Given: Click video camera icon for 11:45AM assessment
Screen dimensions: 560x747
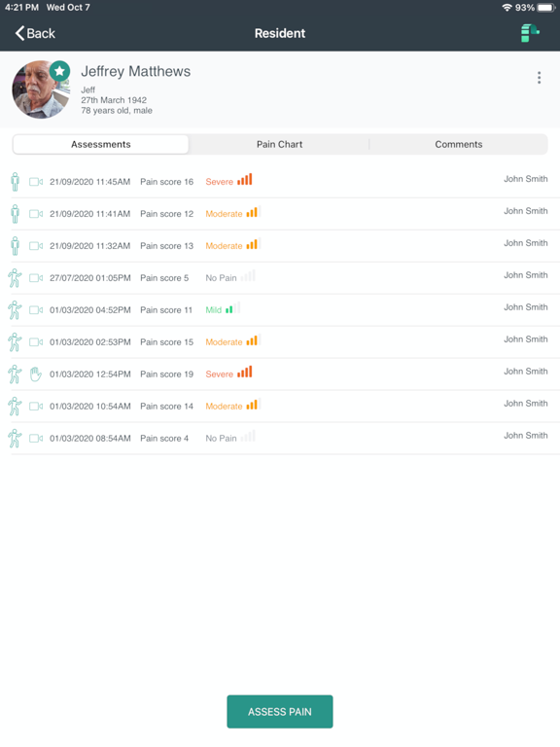Looking at the screenshot, I should [x=36, y=182].
